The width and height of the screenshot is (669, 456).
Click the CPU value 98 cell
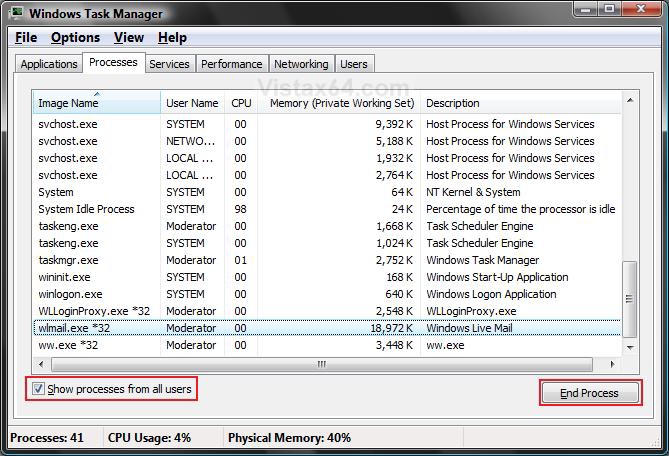pos(241,209)
